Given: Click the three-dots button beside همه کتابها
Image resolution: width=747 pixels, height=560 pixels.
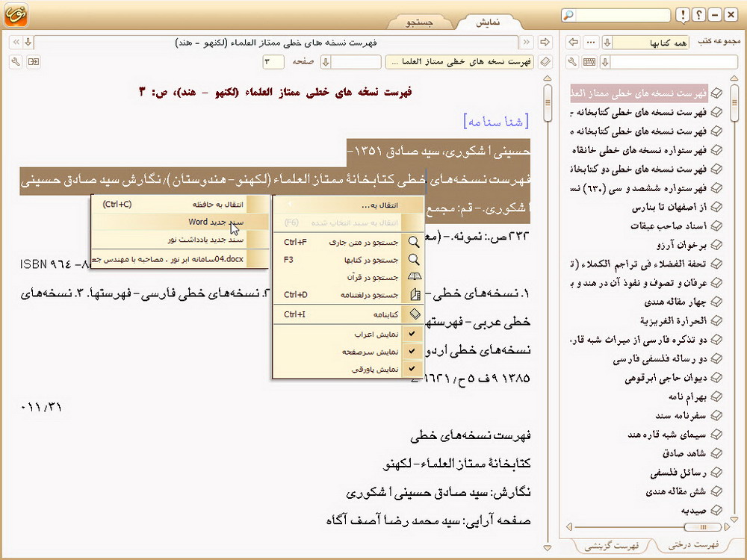Looking at the screenshot, I should [x=591, y=43].
